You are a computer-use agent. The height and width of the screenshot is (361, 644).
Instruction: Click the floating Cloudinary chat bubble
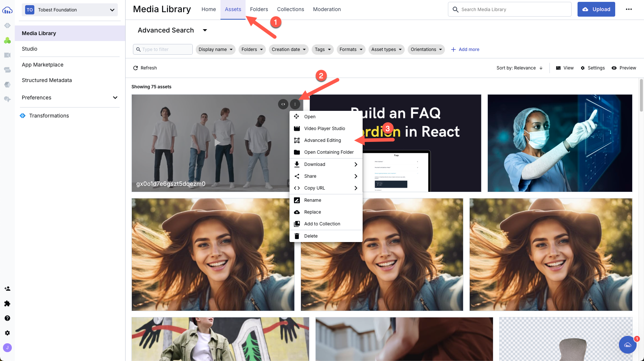click(x=628, y=345)
